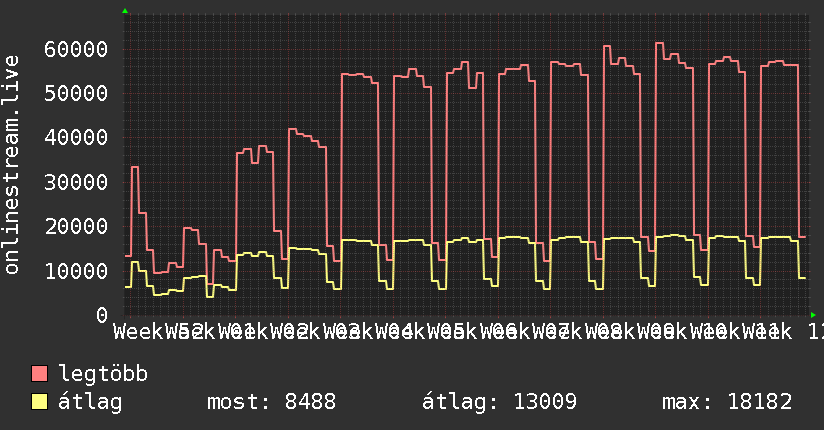
Task: Click the 50000 y-axis label
Action: [76, 94]
